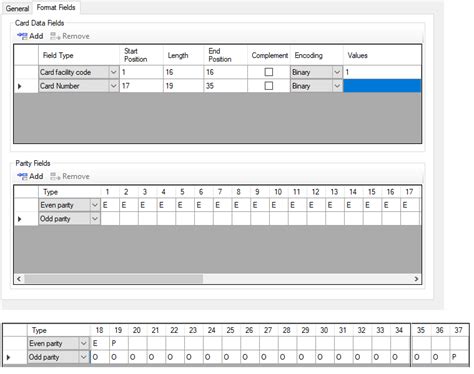Click Odd parity O cell under column 25
The image size is (474, 374).
(230, 357)
